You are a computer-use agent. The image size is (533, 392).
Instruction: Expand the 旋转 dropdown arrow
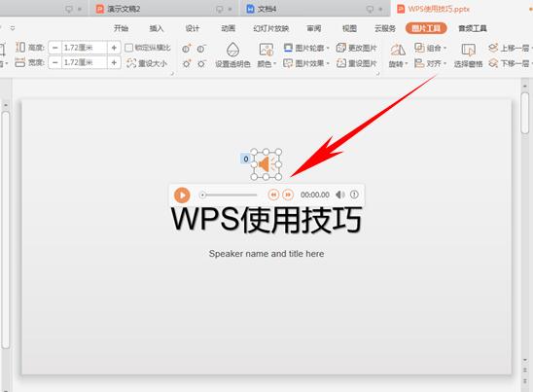[x=407, y=64]
